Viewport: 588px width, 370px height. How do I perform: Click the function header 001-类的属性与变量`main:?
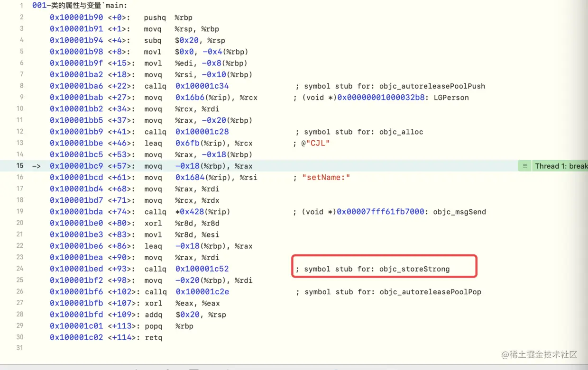click(x=80, y=6)
